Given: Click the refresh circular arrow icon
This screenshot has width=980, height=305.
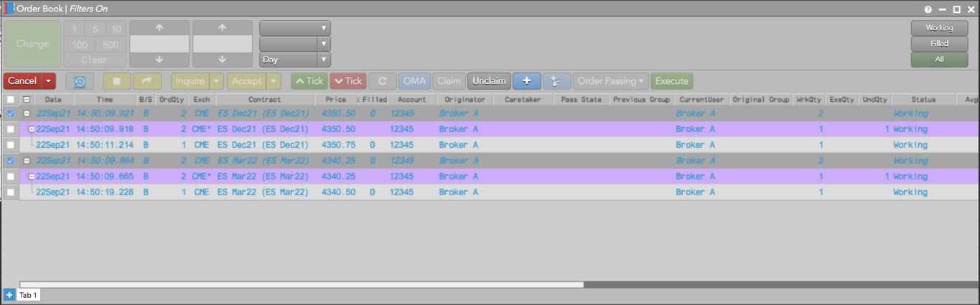Looking at the screenshot, I should point(383,81).
